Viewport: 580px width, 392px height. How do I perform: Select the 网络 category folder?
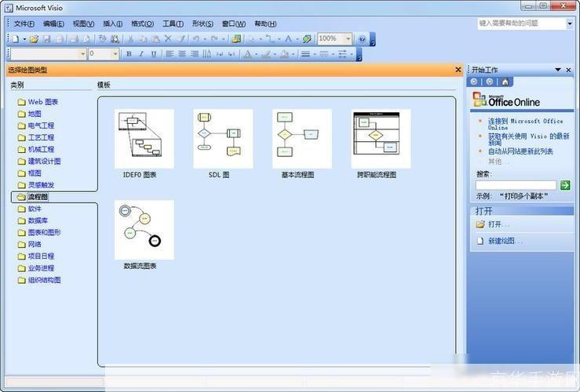pos(30,244)
